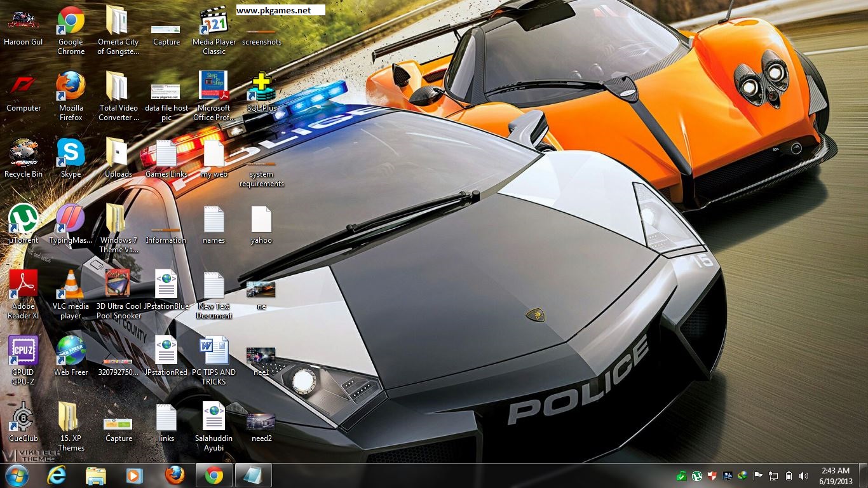
Task: Launch Windows Media Player from the taskbar
Action: 134,475
